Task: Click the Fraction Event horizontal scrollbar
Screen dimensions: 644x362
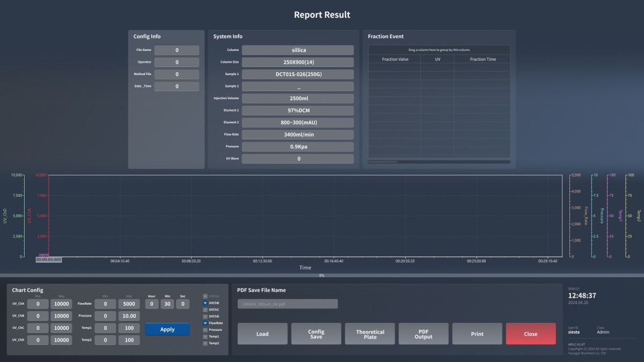Action: [383, 161]
